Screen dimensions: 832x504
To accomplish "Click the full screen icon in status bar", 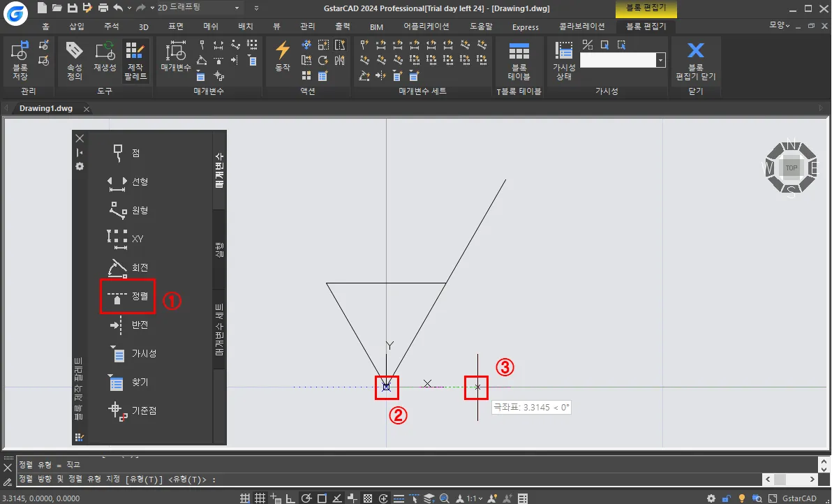I will point(773,498).
